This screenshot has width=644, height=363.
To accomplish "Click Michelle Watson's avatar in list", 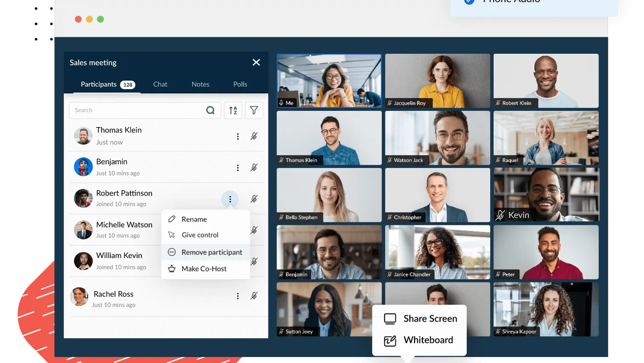I will pyautogui.click(x=83, y=230).
